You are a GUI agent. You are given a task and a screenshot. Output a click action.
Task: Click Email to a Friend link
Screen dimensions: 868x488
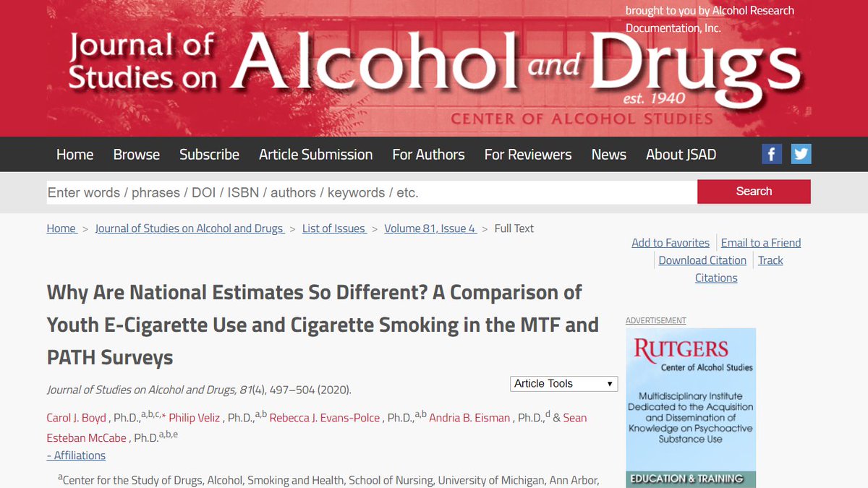click(x=761, y=243)
